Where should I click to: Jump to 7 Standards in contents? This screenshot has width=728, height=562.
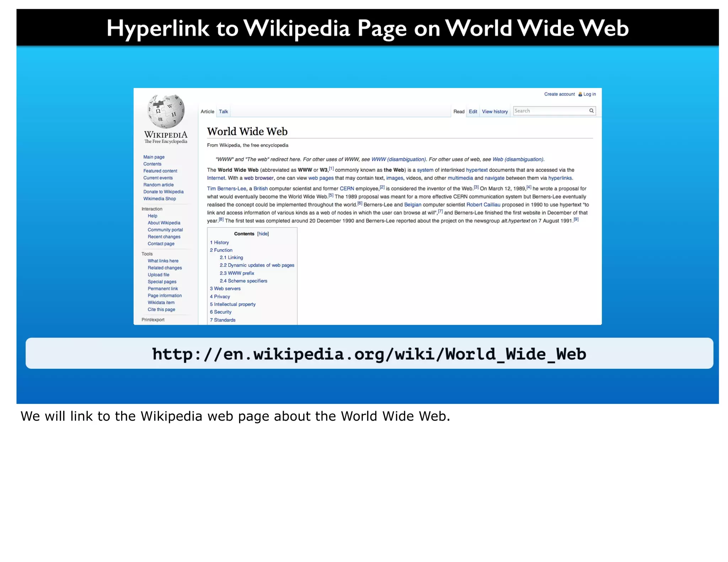223,320
